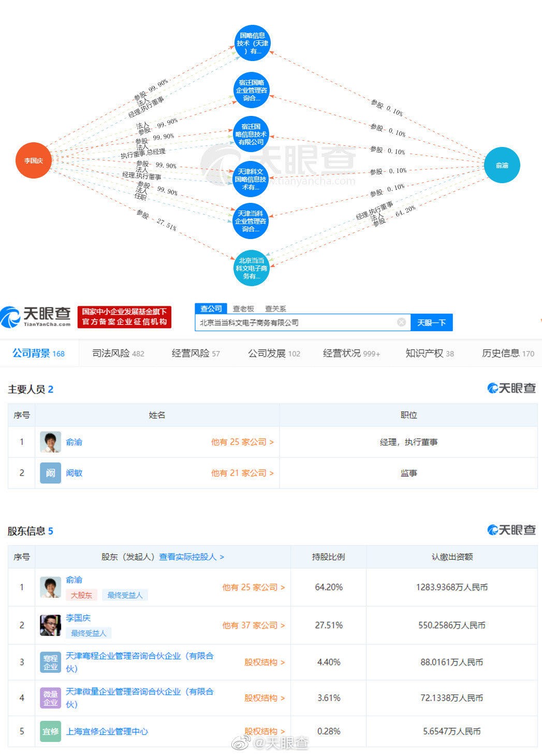Open 查看实际控股人 link
This screenshot has width=542, height=756.
[x=192, y=557]
